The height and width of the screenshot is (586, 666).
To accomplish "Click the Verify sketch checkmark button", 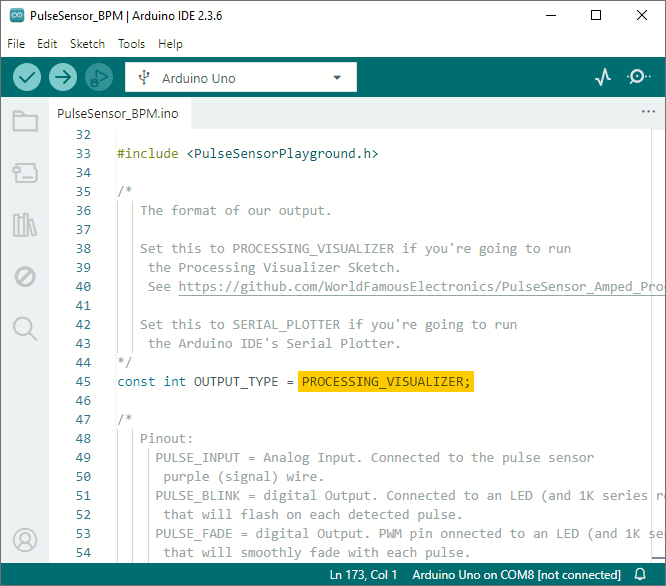I will (27, 77).
